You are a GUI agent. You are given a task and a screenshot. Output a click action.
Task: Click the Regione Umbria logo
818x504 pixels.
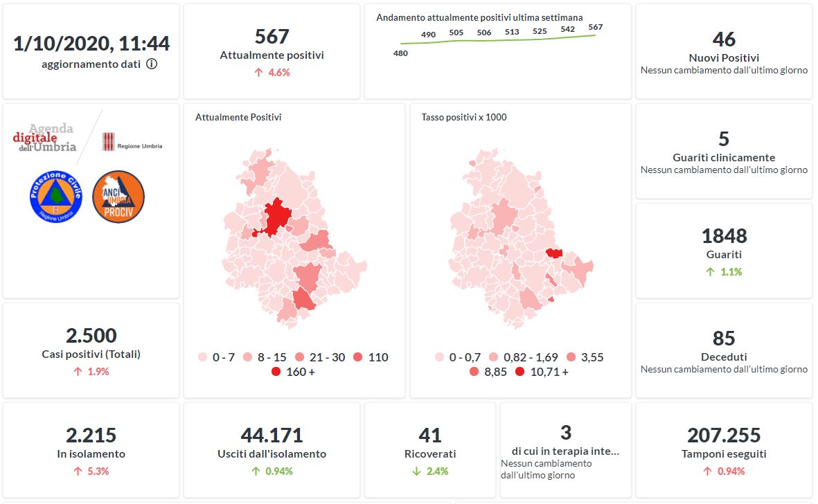(132, 143)
